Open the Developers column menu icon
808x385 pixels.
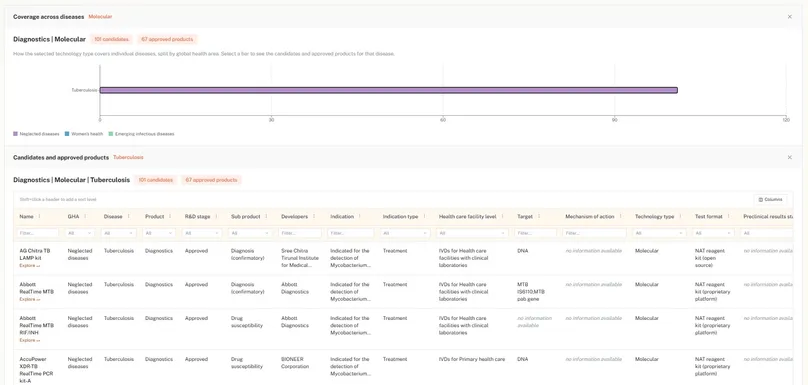[x=313, y=216]
